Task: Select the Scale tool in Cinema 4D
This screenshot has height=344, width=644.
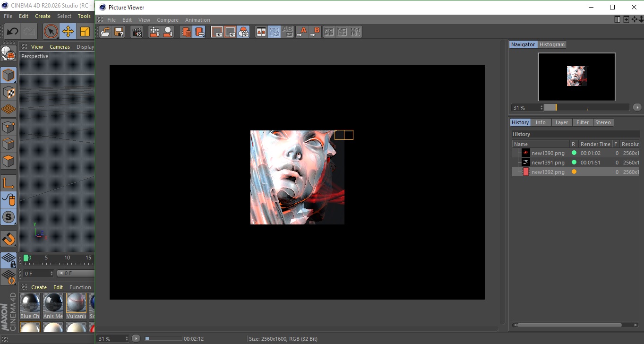Action: point(85,32)
